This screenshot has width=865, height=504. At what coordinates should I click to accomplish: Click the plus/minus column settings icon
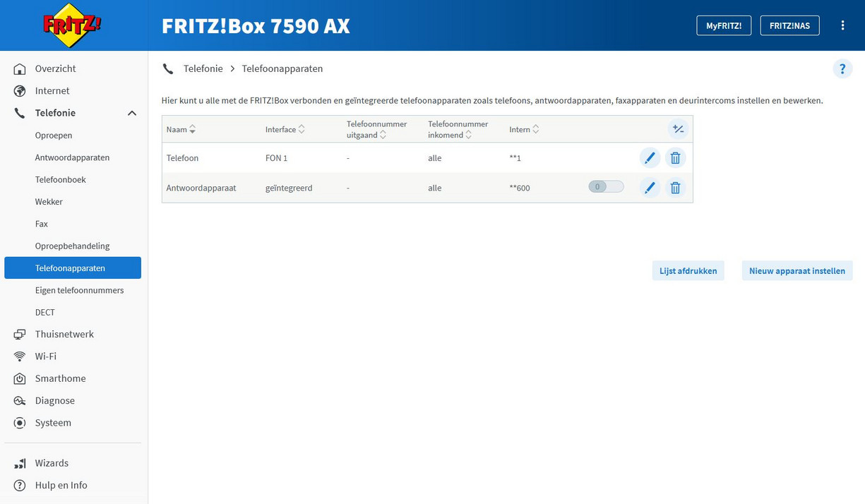click(678, 129)
